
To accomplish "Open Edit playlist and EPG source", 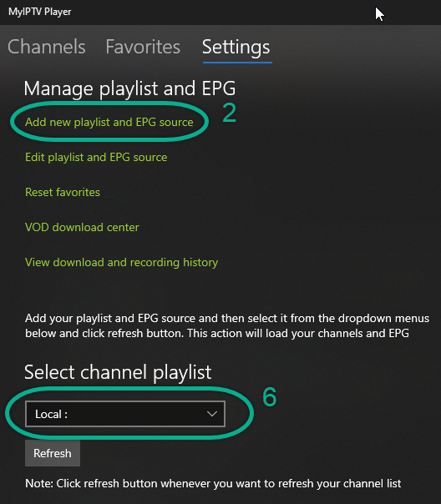I will click(96, 157).
